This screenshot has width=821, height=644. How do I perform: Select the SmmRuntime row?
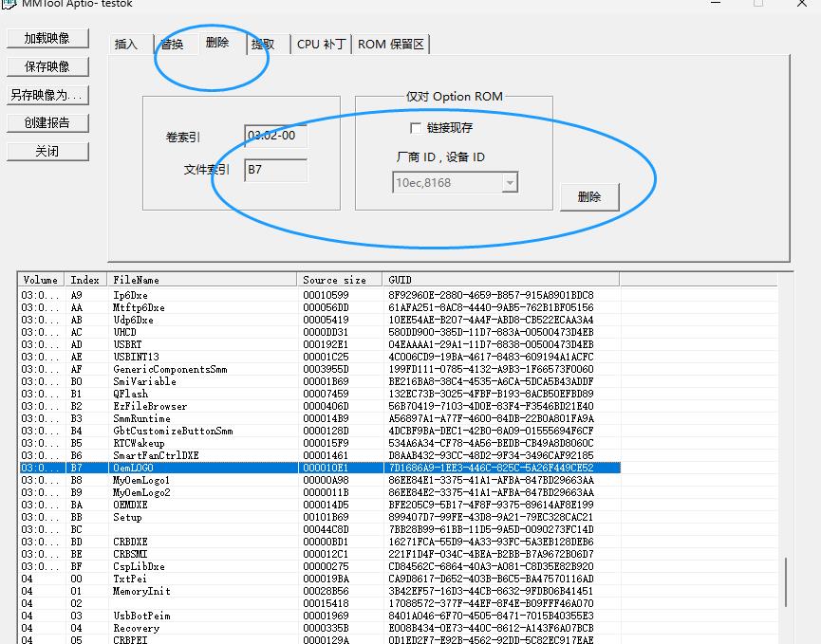[320, 418]
